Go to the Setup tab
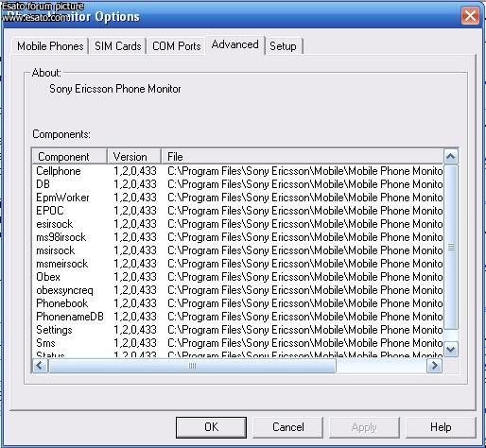The height and width of the screenshot is (448, 486). [283, 46]
